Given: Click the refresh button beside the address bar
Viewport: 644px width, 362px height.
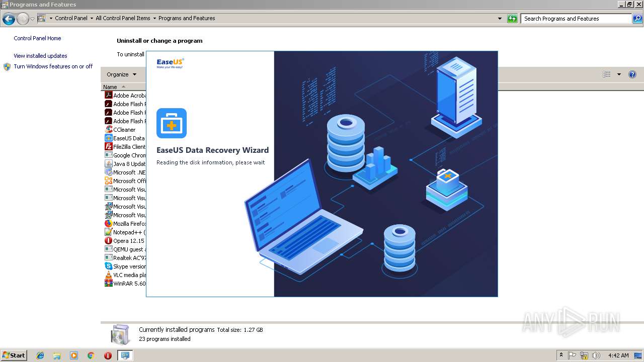Looking at the screenshot, I should click(512, 19).
